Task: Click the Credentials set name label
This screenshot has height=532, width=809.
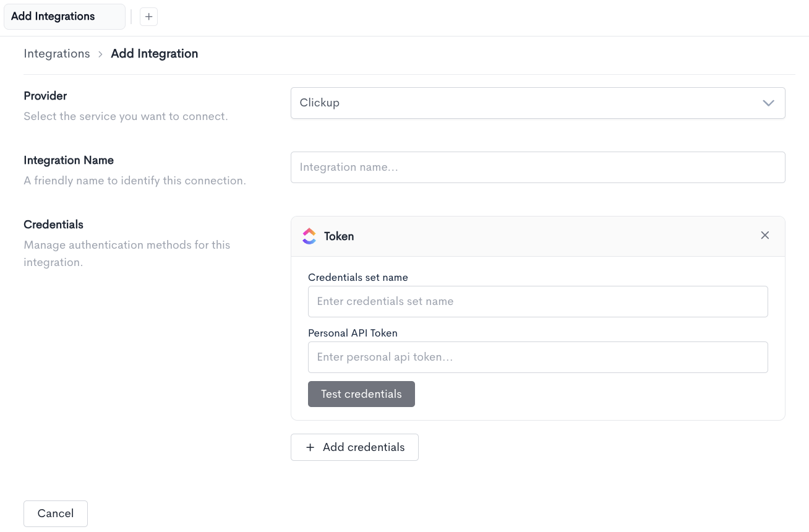Action: (358, 277)
